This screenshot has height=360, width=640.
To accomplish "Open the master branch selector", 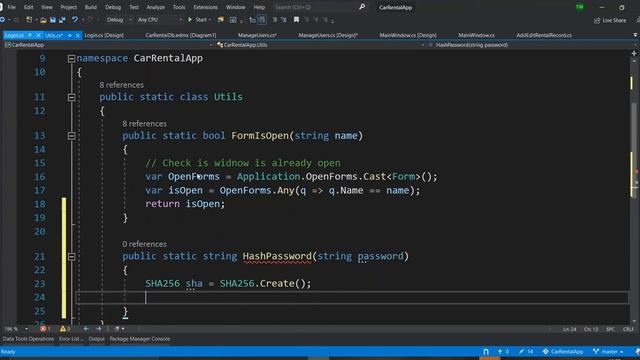I will pyautogui.click(x=608, y=351).
